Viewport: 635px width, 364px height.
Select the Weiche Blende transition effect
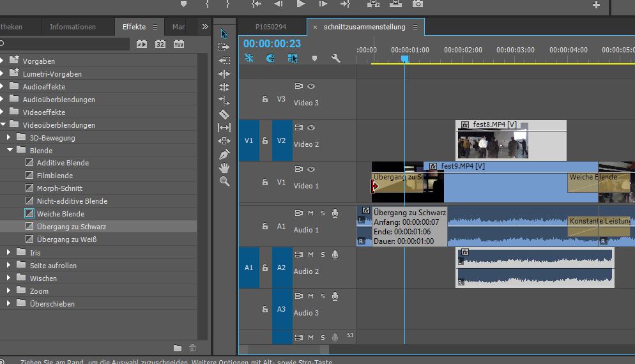tap(61, 214)
